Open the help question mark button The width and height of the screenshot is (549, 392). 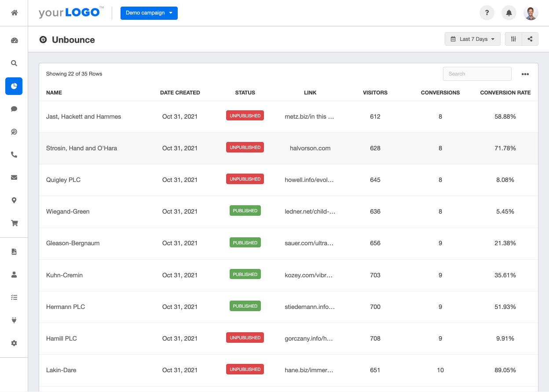pos(487,13)
